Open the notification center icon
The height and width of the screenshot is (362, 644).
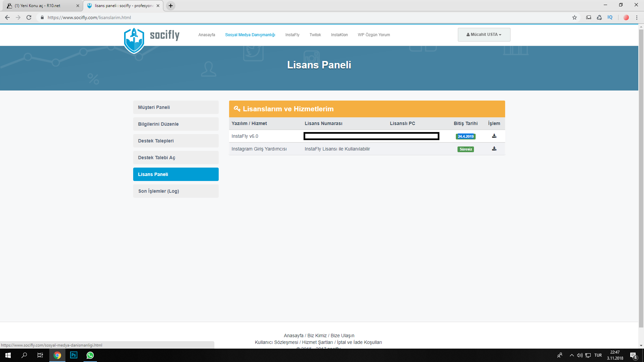634,355
